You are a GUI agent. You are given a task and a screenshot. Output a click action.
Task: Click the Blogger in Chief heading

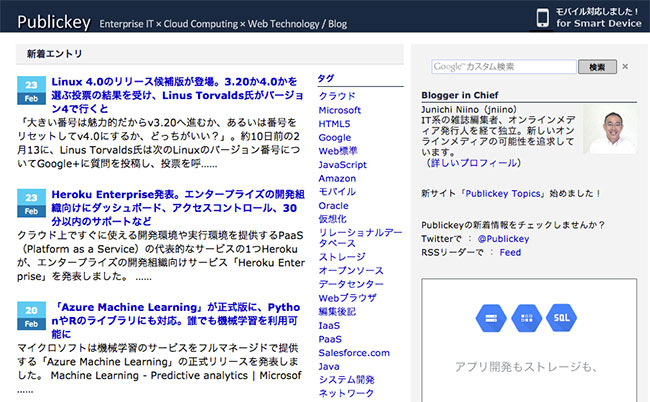(460, 95)
